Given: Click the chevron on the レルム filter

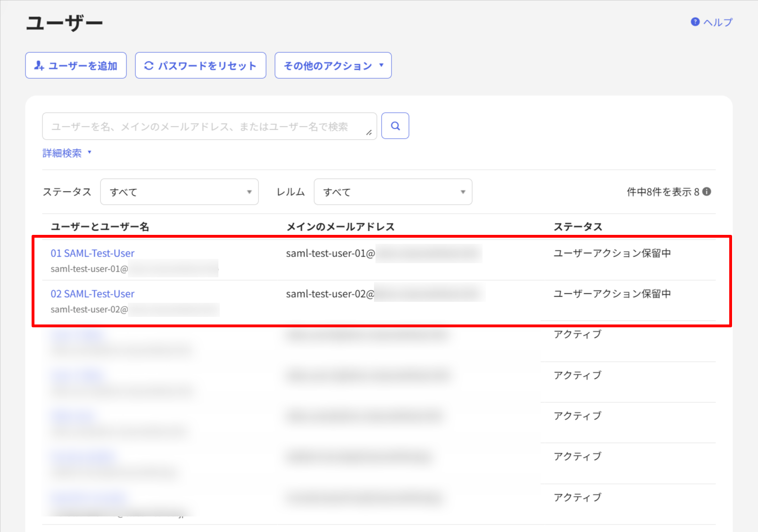Looking at the screenshot, I should coord(462,191).
